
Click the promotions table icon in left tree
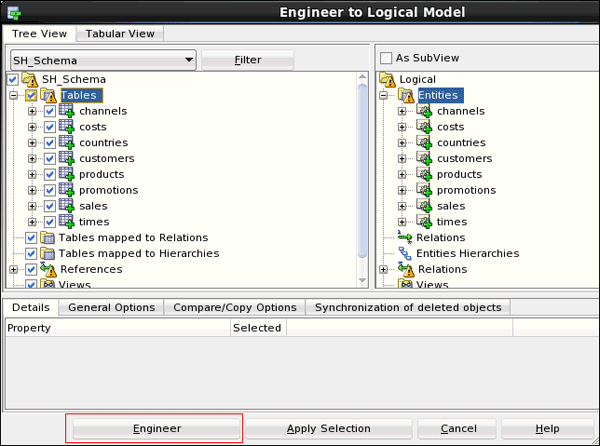67,190
